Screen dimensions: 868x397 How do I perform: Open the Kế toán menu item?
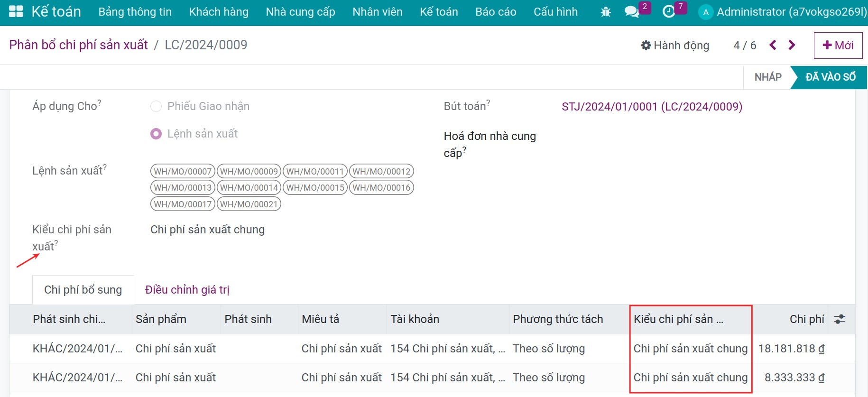click(439, 12)
